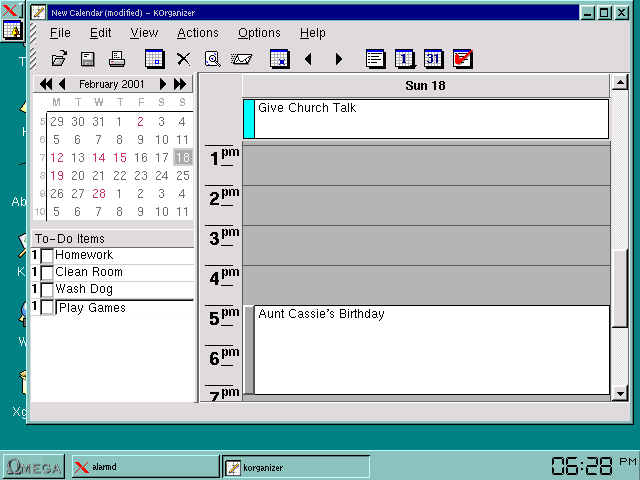
Task: Click the agenda vertical scrollbar thumb
Action: click(620, 288)
